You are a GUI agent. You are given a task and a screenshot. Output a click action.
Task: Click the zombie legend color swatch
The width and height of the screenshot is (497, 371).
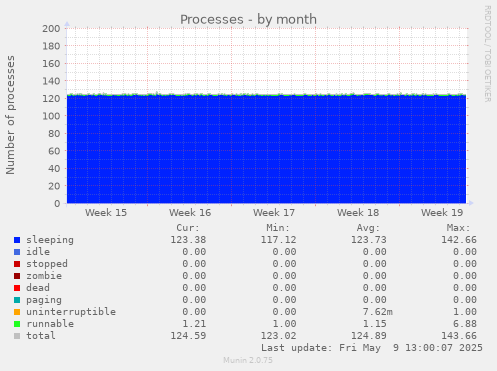(x=17, y=276)
